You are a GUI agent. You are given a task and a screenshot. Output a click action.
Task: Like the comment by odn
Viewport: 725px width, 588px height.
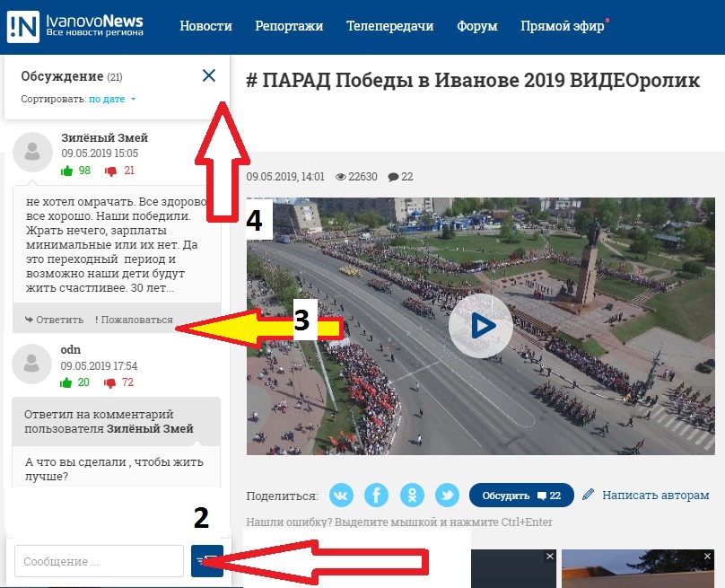tap(66, 382)
